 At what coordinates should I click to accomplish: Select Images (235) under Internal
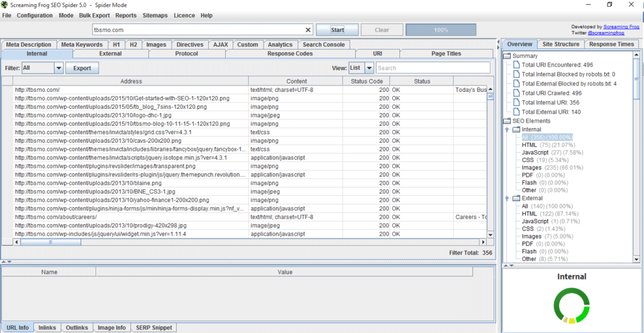click(x=552, y=168)
